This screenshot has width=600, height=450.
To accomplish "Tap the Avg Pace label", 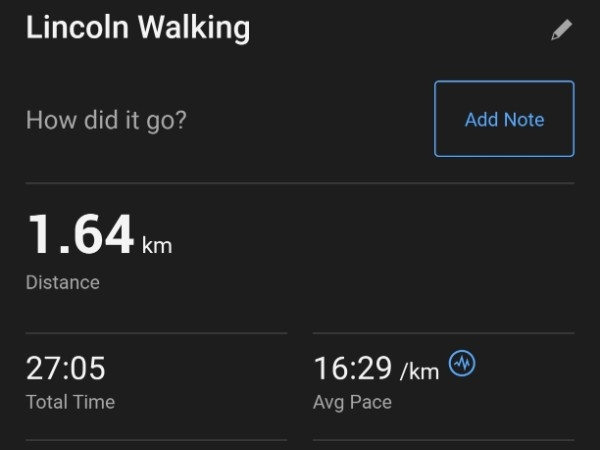I will (x=352, y=403).
